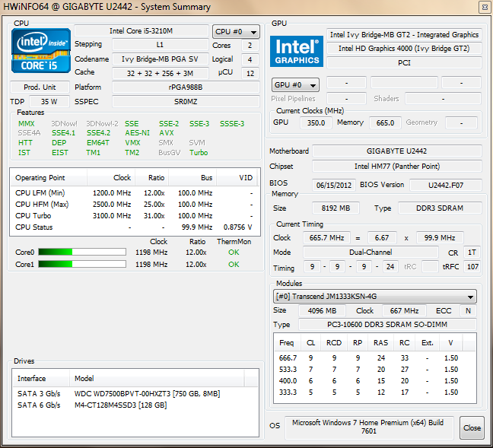Open the CPU #0 selector dropdown
493x448 pixels.
[x=236, y=32]
